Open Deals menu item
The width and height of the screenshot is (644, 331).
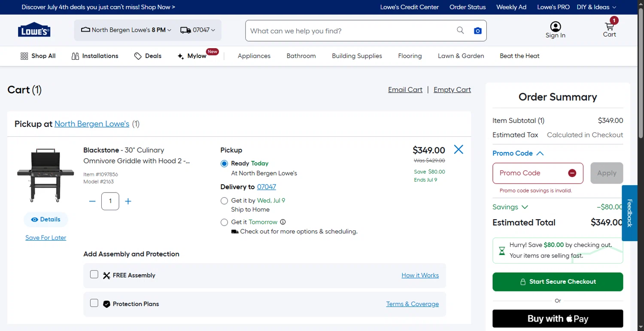[x=148, y=56]
